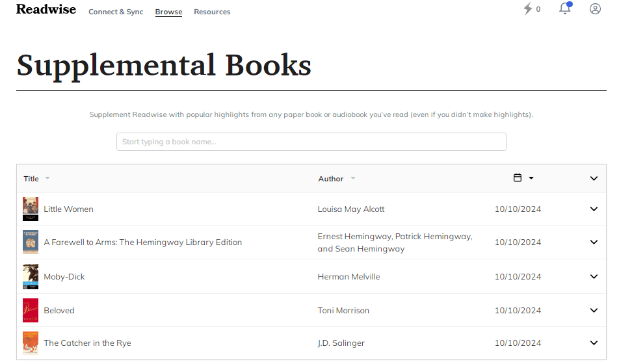Open the Beloved cover thumbnail
Viewport: 619px width, 364px height.
31,310
